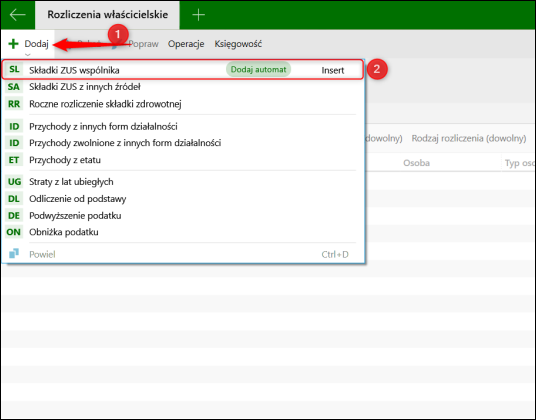Click the back arrow icon
The width and height of the screenshot is (536, 420).
tap(17, 15)
